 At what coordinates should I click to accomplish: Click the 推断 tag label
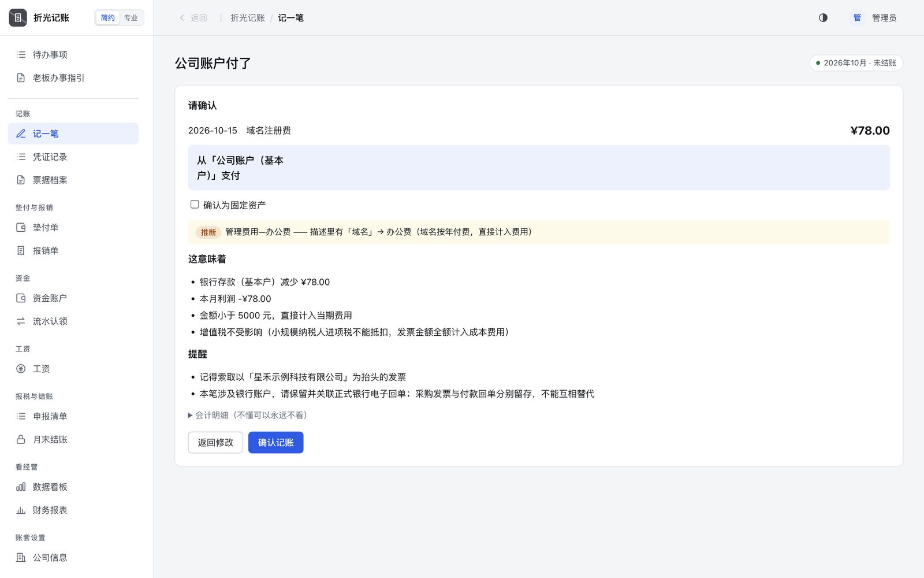pyautogui.click(x=208, y=232)
